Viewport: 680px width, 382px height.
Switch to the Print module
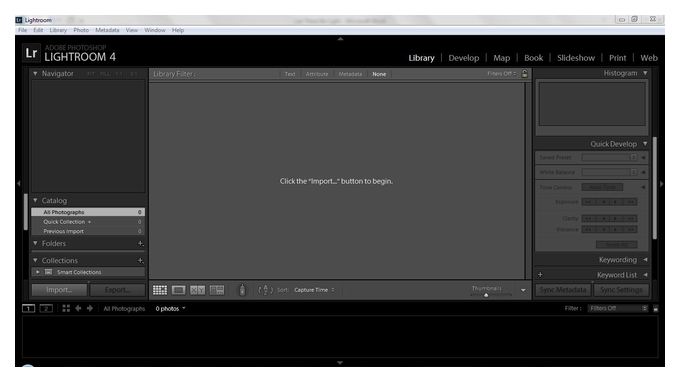click(618, 58)
